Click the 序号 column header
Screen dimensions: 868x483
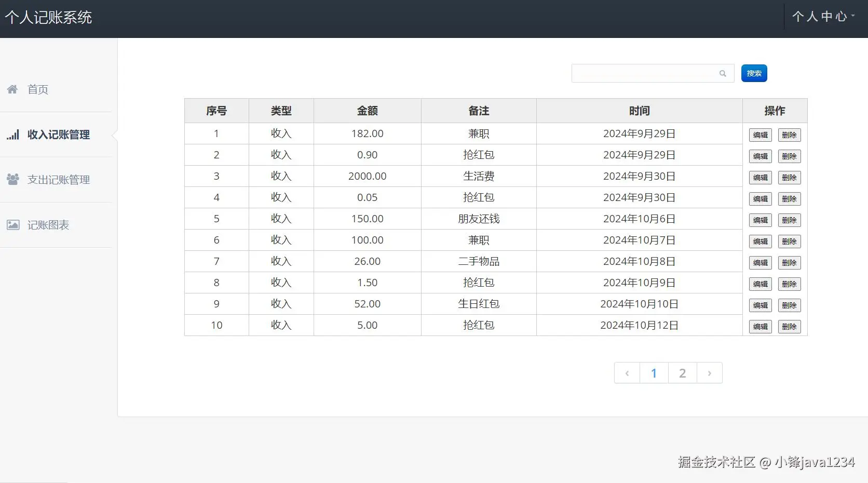tap(216, 111)
